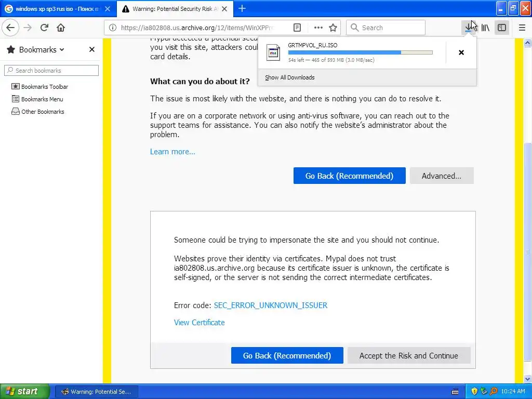Select Bookmarks Toolbar folder
532x399 pixels.
(39, 87)
